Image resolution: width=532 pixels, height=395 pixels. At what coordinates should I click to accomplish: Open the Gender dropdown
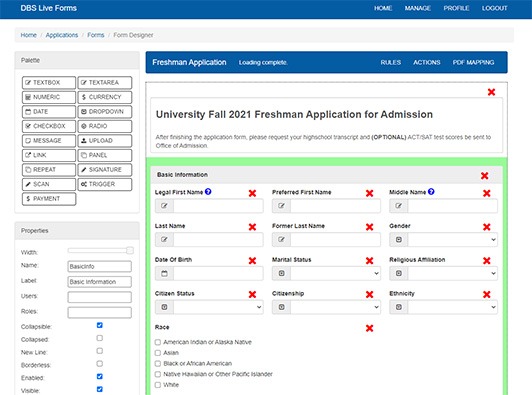tap(453, 240)
